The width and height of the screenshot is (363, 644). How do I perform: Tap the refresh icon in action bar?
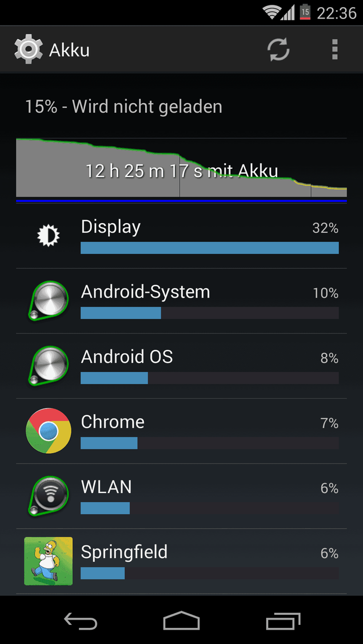pos(279,49)
